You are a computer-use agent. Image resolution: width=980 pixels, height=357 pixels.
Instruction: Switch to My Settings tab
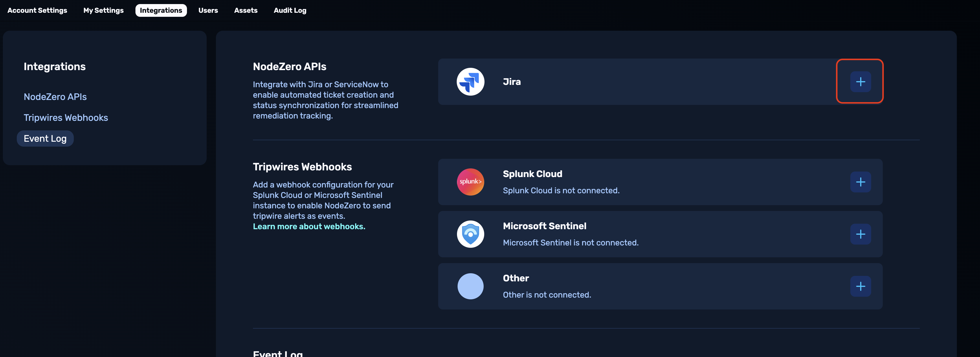[x=104, y=10]
